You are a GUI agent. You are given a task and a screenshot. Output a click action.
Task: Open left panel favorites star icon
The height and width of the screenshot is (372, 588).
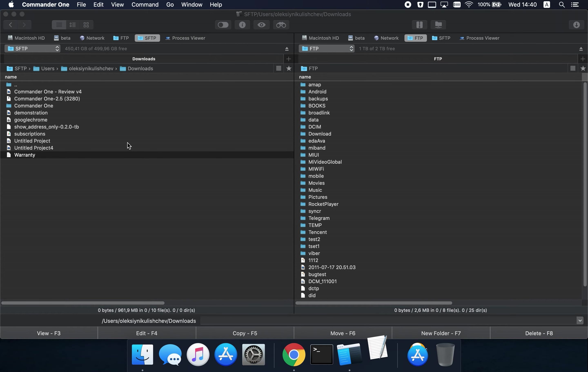click(289, 68)
